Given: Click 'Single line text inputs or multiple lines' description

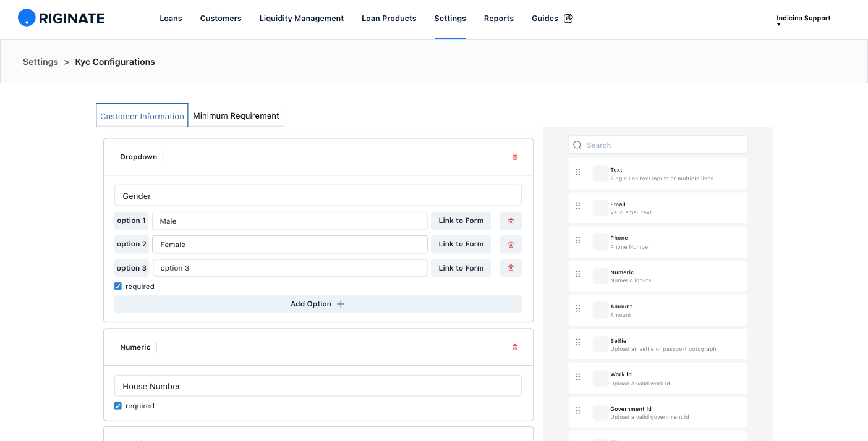Looking at the screenshot, I should pos(662,178).
